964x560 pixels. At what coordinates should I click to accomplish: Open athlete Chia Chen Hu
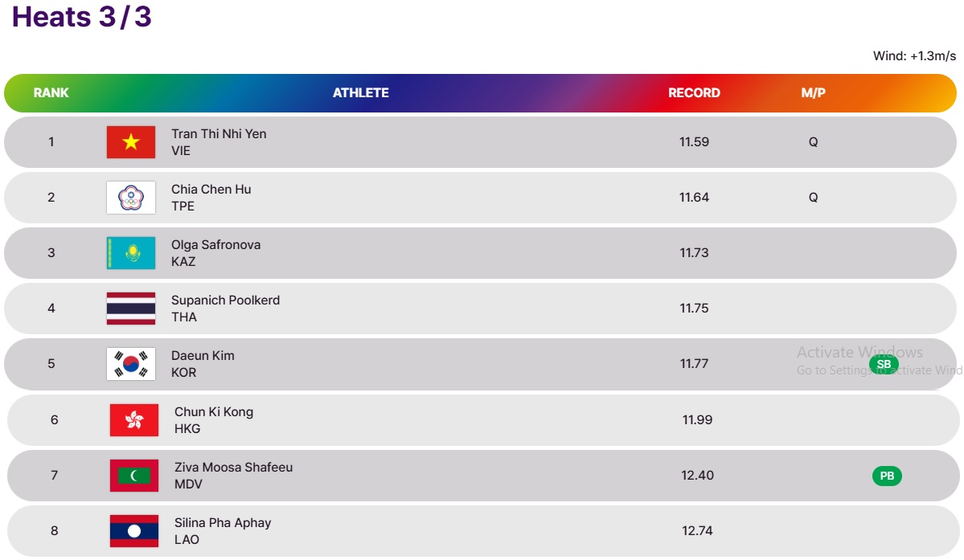[211, 189]
